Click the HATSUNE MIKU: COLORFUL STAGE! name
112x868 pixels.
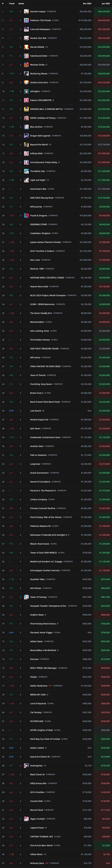[x=47, y=278]
